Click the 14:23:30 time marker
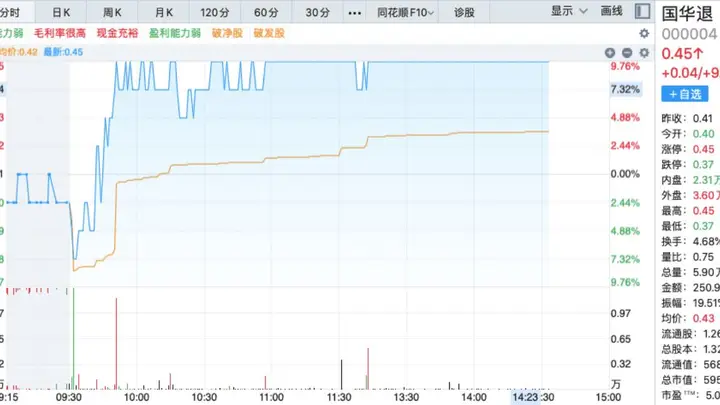The image size is (720, 405). [x=533, y=397]
